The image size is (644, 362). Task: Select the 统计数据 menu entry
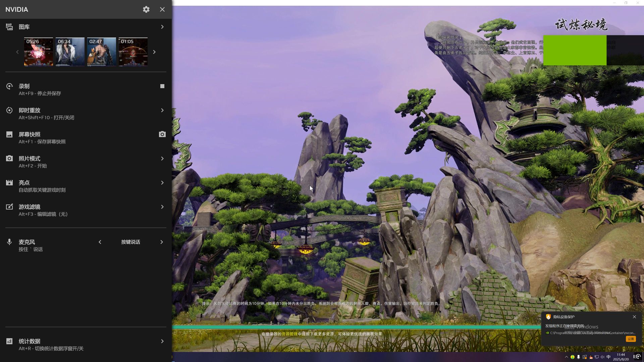point(86,345)
